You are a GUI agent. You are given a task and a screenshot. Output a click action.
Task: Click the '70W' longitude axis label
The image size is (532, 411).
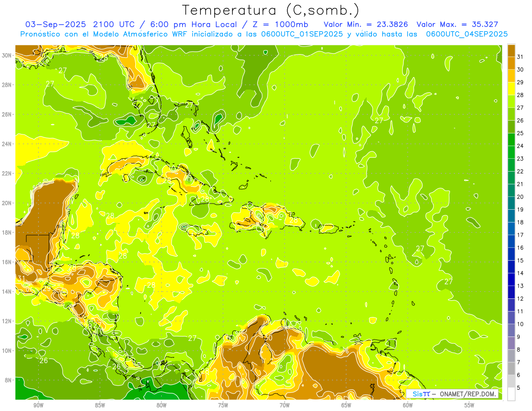tap(285, 405)
